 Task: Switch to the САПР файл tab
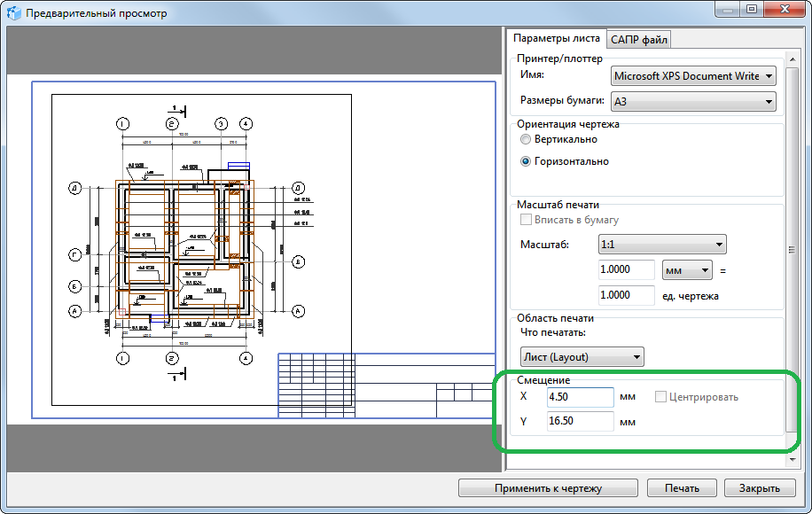pyautogui.click(x=639, y=39)
